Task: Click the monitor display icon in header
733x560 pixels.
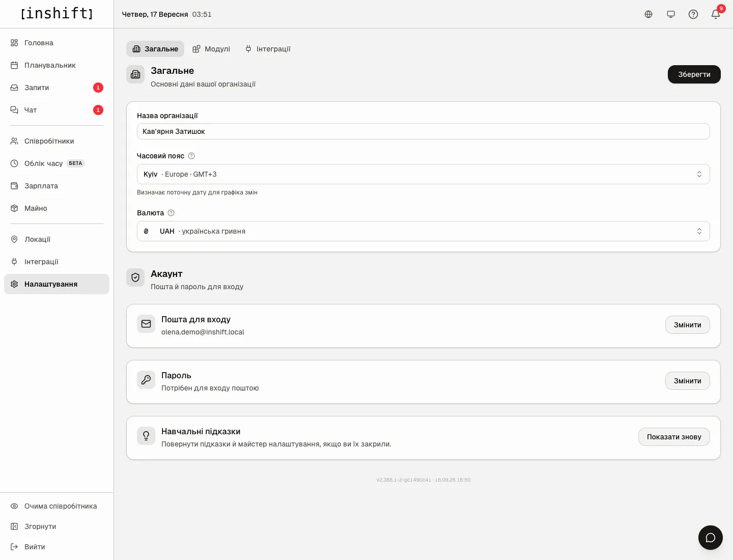Action: point(671,14)
